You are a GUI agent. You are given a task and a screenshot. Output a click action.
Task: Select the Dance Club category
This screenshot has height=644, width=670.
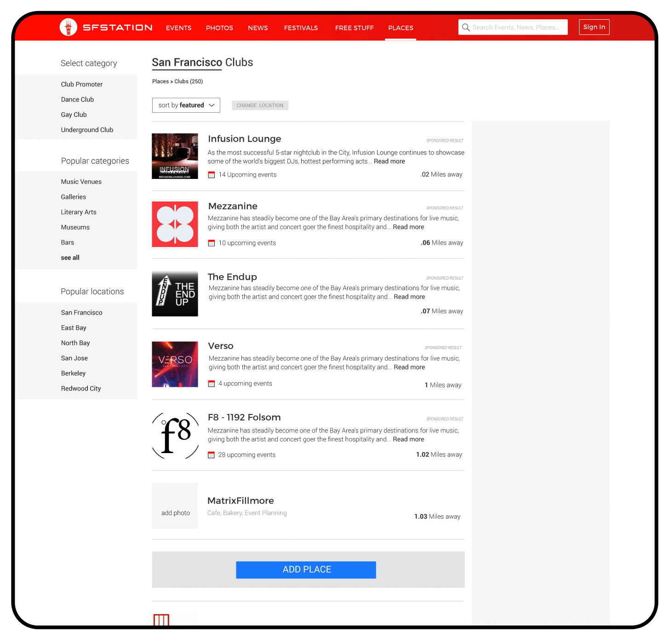pos(77,99)
